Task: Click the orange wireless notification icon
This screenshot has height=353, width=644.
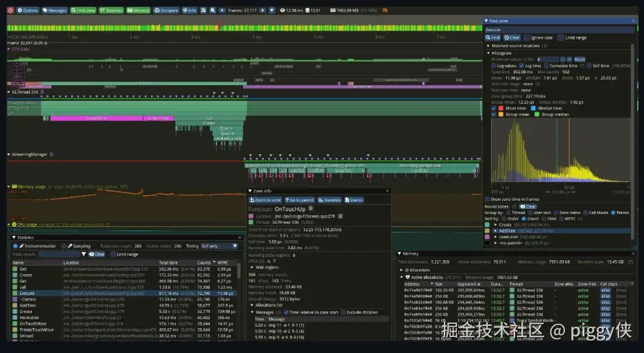Action: (385, 10)
